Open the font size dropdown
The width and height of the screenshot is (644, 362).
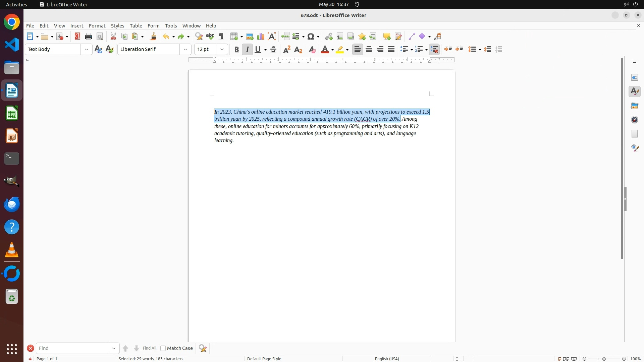[x=222, y=50]
